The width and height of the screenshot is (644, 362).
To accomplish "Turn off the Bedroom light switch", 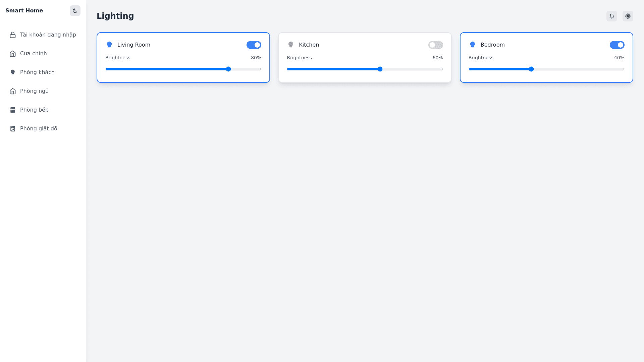I will (617, 45).
